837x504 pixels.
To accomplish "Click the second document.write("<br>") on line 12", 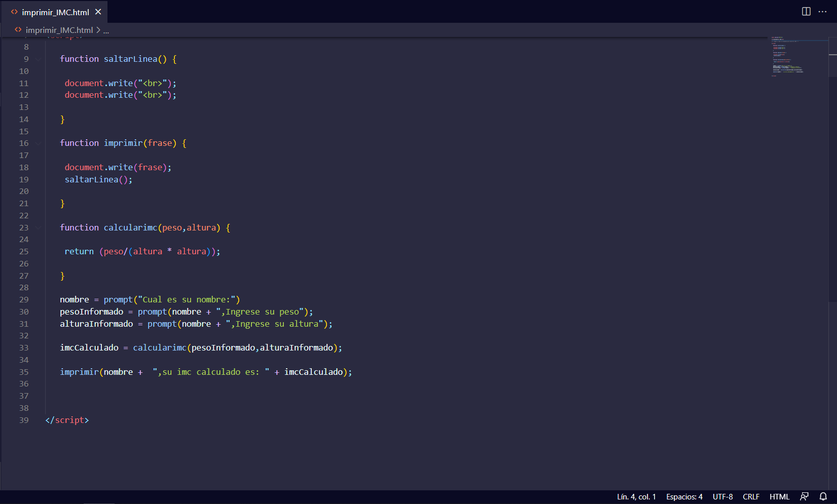I will click(x=121, y=95).
